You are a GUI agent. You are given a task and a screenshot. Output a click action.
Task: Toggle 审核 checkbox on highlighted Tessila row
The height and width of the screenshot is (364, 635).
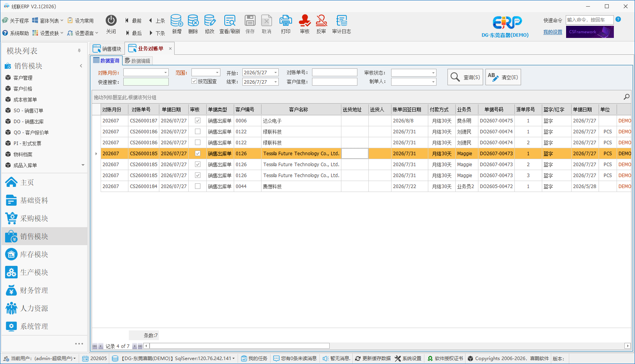coord(198,153)
